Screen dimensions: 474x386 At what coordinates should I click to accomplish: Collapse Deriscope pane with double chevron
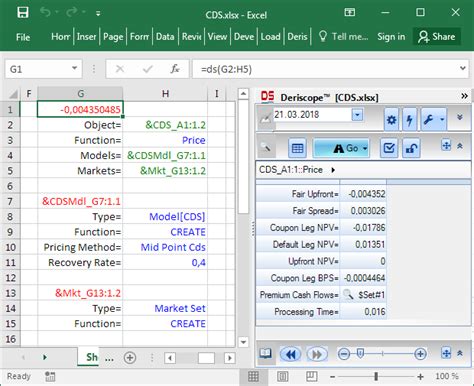(x=464, y=97)
